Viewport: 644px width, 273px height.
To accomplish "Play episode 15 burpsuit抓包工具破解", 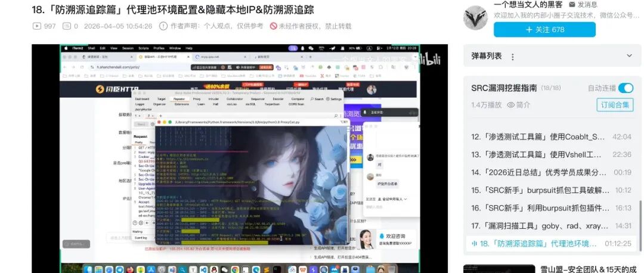I will [552, 190].
